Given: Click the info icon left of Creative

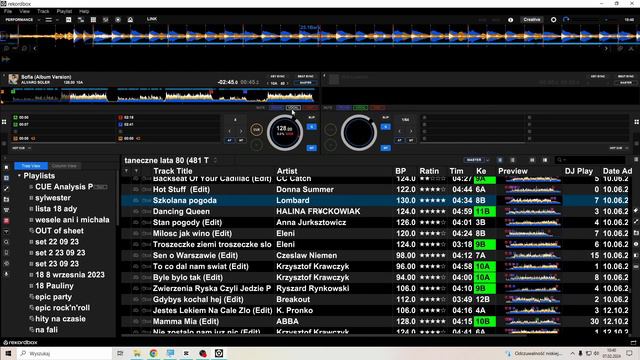Looking at the screenshot, I should 511,20.
